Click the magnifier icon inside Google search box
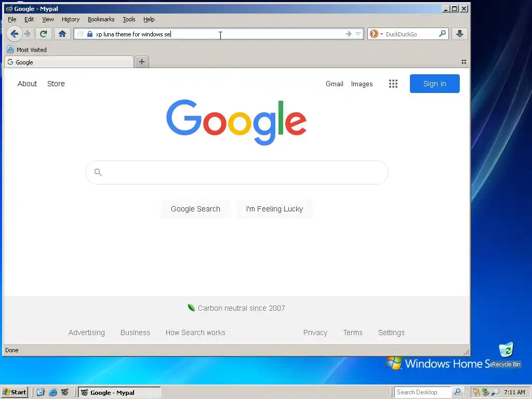The height and width of the screenshot is (399, 532). (x=98, y=172)
